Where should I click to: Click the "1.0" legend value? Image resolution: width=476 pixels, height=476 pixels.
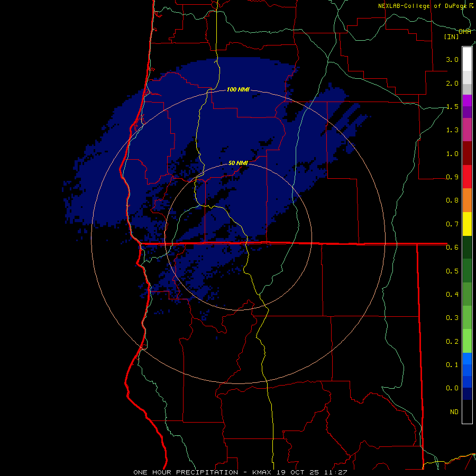coord(452,153)
